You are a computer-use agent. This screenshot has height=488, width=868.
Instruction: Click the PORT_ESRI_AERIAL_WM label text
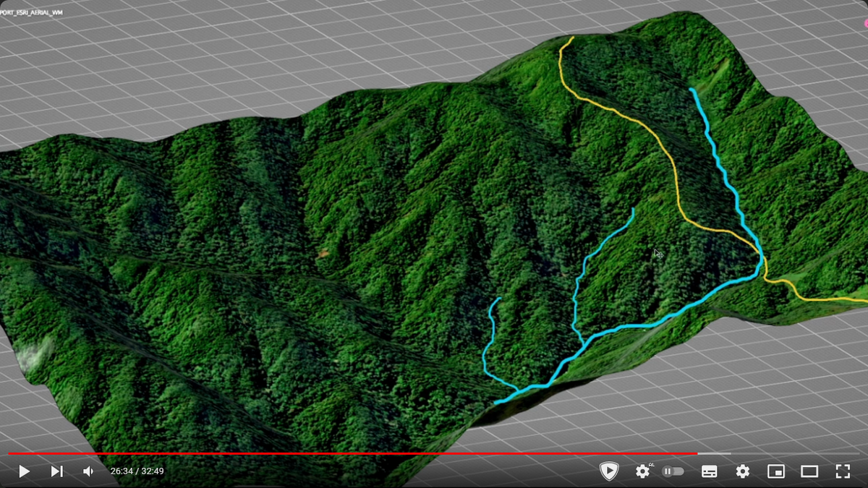click(x=31, y=13)
